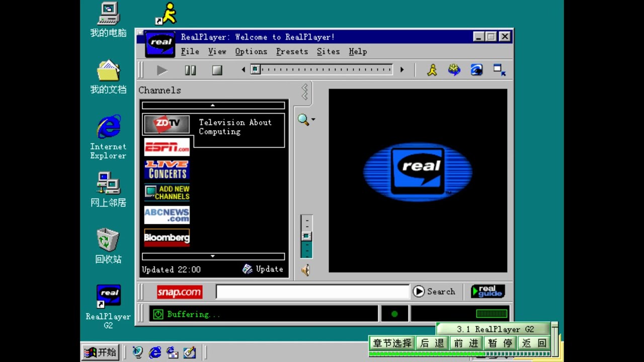Click the RealPlayer G2 desktop shortcut
The height and width of the screenshot is (362, 644).
click(108, 307)
